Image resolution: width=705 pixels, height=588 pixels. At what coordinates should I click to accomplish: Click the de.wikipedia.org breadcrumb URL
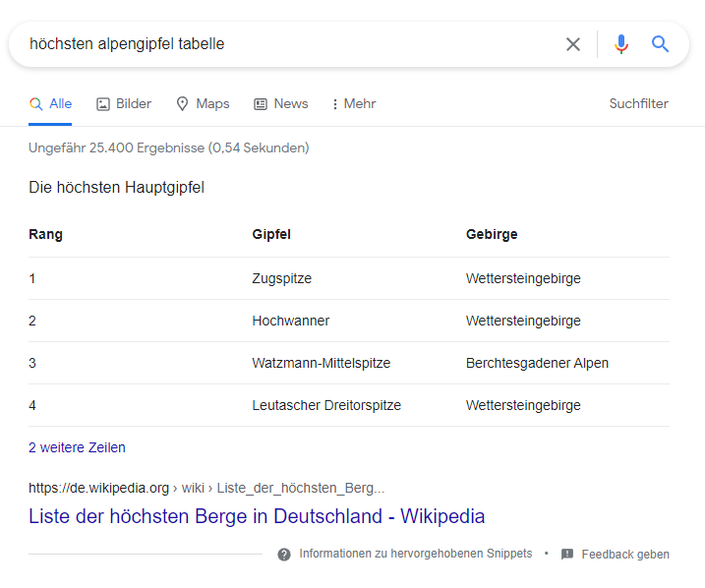206,488
